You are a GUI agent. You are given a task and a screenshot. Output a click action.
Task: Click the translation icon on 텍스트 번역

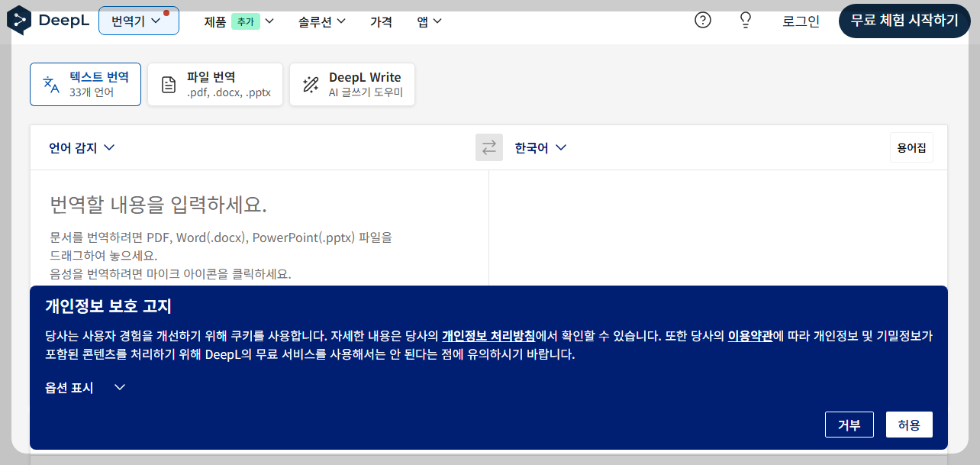click(50, 84)
